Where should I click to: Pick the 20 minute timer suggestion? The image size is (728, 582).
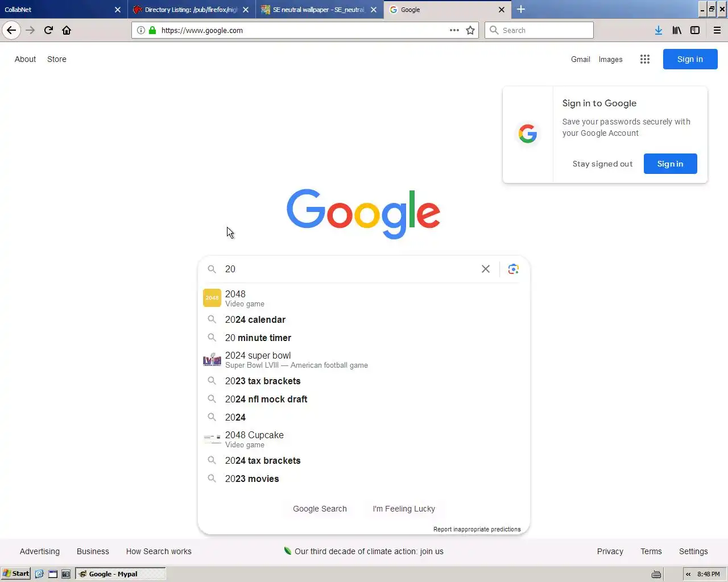coord(364,338)
